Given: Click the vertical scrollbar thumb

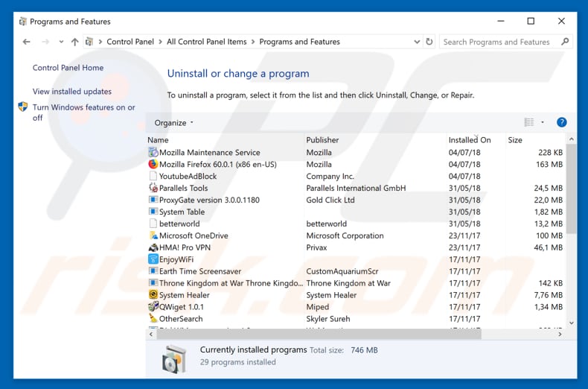Looking at the screenshot, I should (x=571, y=189).
